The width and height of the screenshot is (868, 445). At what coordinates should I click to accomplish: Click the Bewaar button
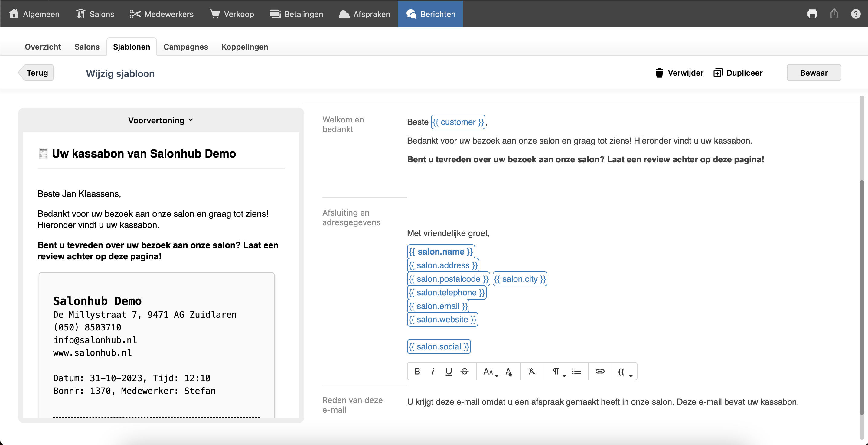(814, 73)
